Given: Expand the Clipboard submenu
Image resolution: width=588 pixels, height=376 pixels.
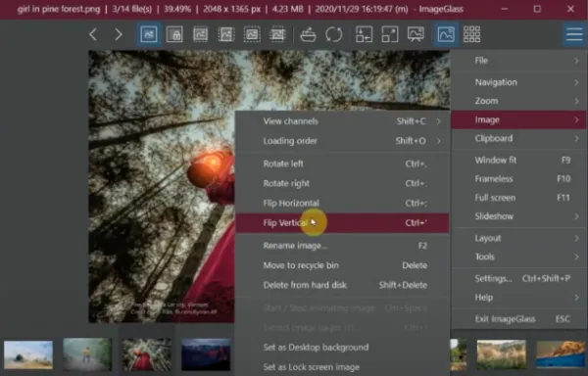Looking at the screenshot, I should (x=519, y=139).
